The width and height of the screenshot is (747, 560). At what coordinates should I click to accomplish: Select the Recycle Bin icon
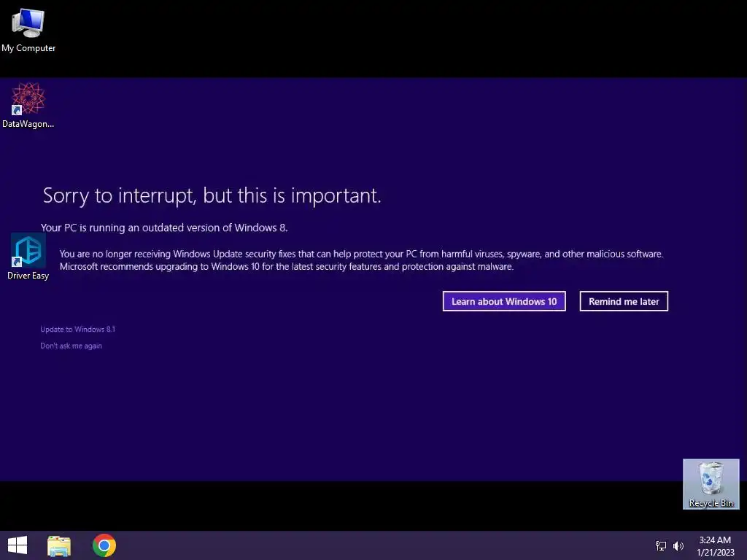coord(711,484)
